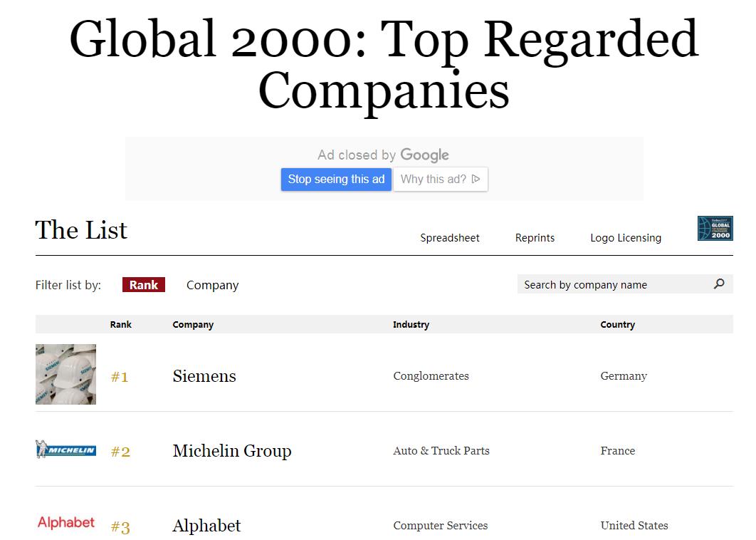Screen dimensions: 756x540
Task: Open the Reprints link
Action: 535,238
